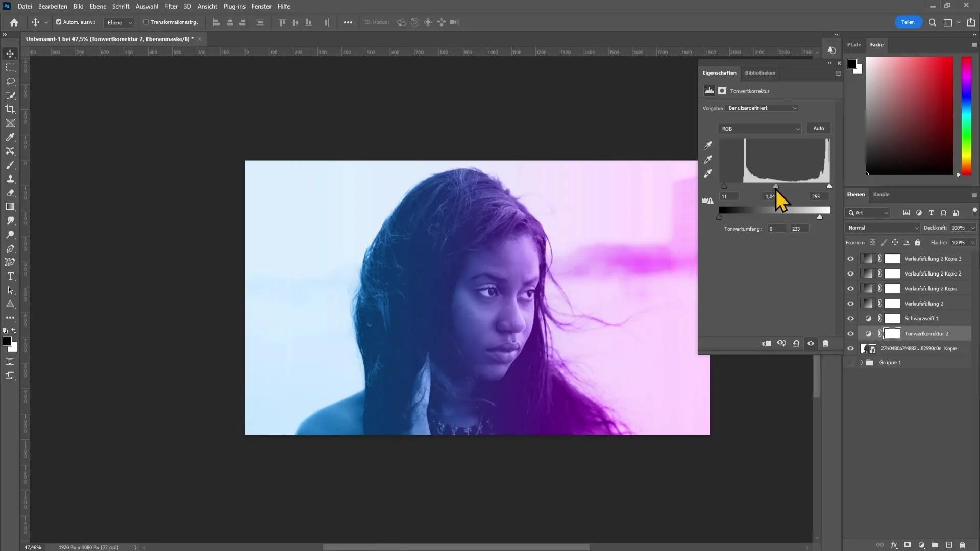Image resolution: width=980 pixels, height=551 pixels.
Task: Click the black point eyedropper in Properties
Action: [x=708, y=146]
